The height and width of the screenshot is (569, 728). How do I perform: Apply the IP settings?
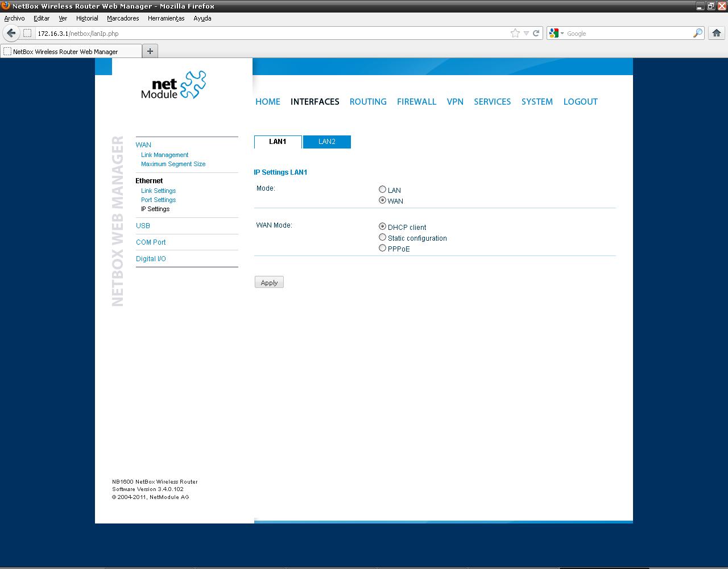coord(269,282)
